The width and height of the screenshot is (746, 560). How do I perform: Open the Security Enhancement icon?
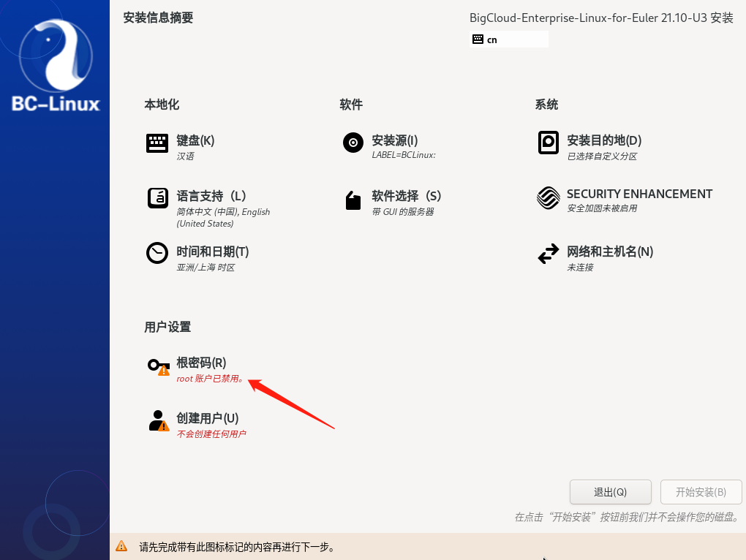[548, 198]
